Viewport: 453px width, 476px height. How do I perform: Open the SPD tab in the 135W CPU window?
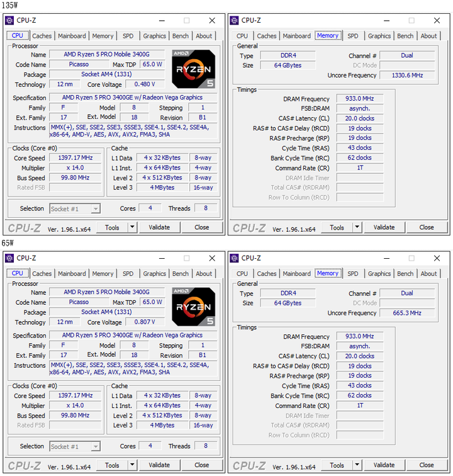pyautogui.click(x=128, y=36)
